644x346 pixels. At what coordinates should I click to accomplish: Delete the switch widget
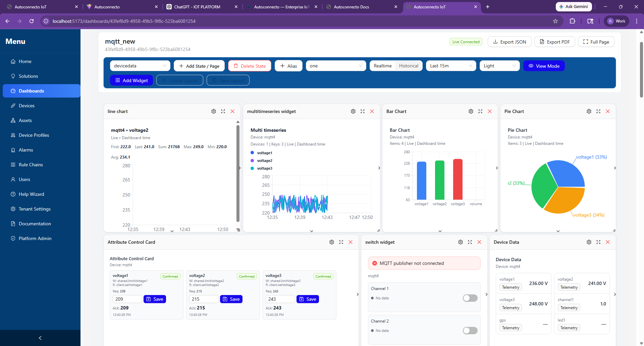pyautogui.click(x=479, y=242)
